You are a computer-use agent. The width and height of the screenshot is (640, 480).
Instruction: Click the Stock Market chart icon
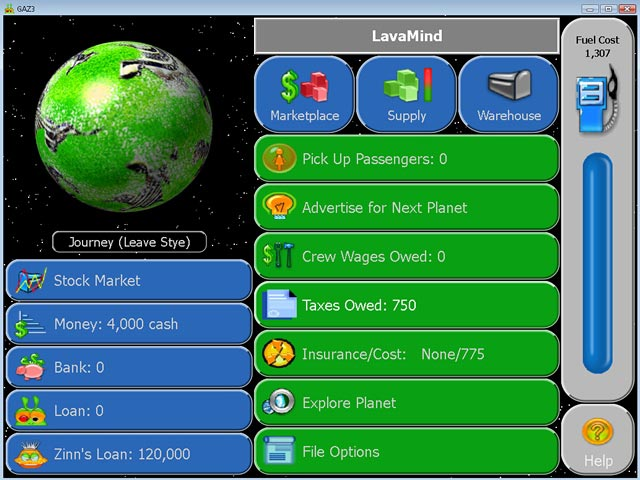pos(31,280)
